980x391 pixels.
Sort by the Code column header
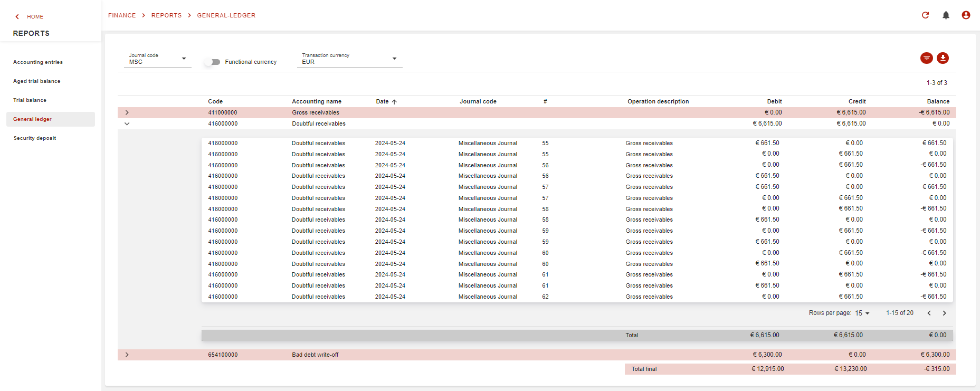pos(215,101)
